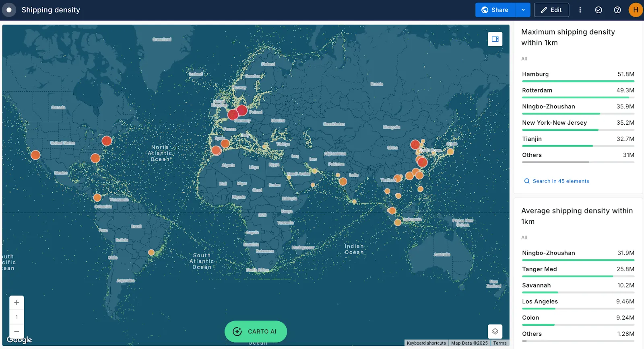Search in 45 elements link
The width and height of the screenshot is (644, 349).
point(560,181)
